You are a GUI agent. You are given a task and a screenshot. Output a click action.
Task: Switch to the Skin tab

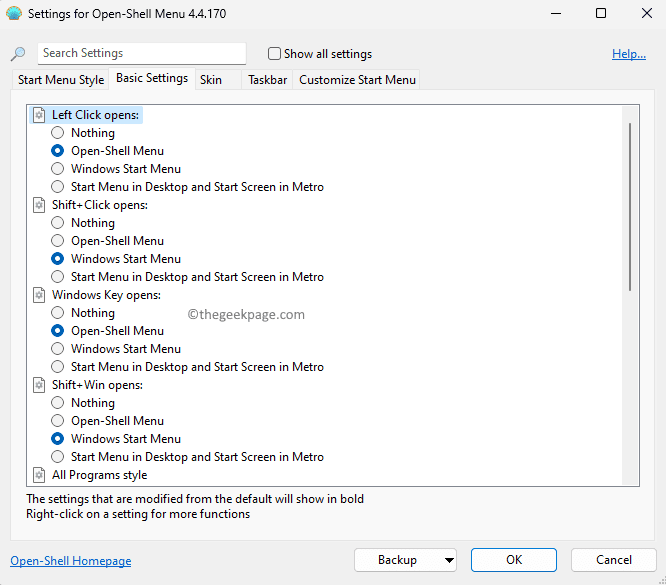coord(211,79)
